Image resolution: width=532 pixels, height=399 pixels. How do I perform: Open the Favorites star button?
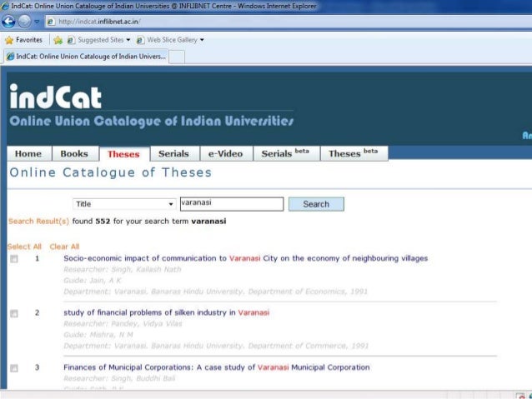[23, 40]
